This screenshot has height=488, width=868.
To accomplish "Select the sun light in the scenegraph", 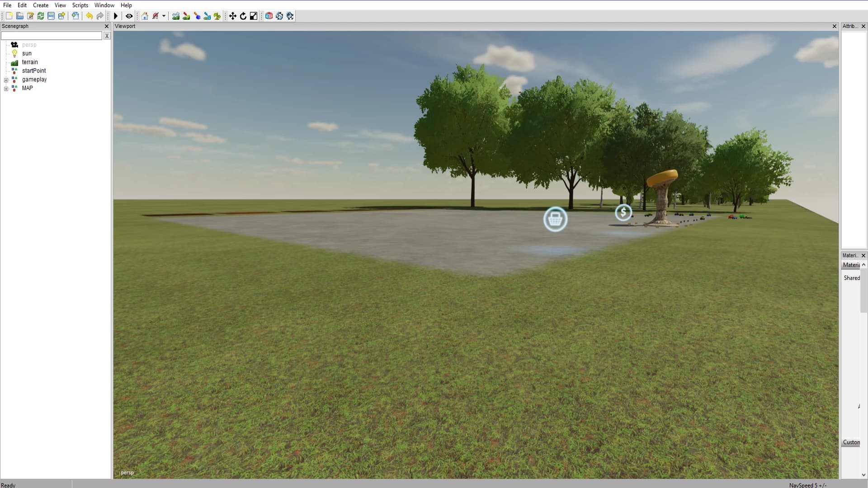I will pos(27,53).
